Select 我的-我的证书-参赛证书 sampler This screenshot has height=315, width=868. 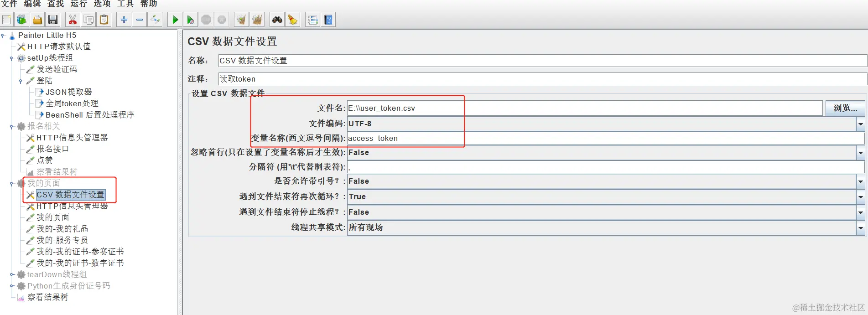pyautogui.click(x=80, y=252)
